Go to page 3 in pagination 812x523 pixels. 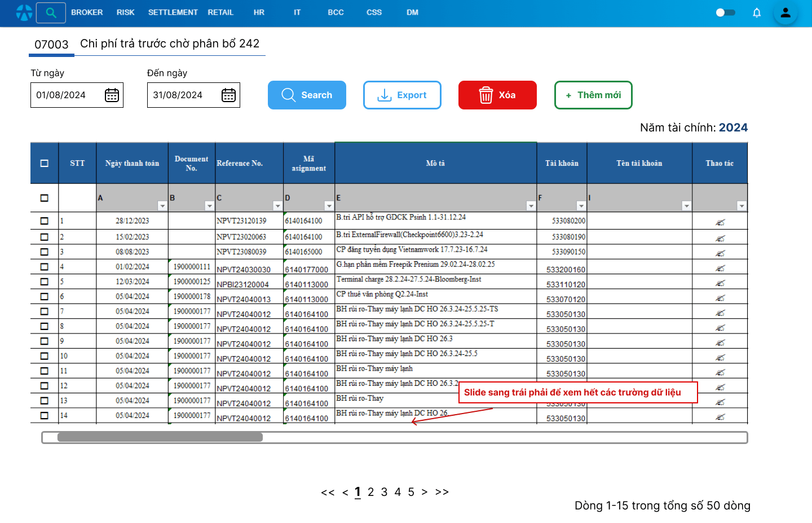[384, 492]
